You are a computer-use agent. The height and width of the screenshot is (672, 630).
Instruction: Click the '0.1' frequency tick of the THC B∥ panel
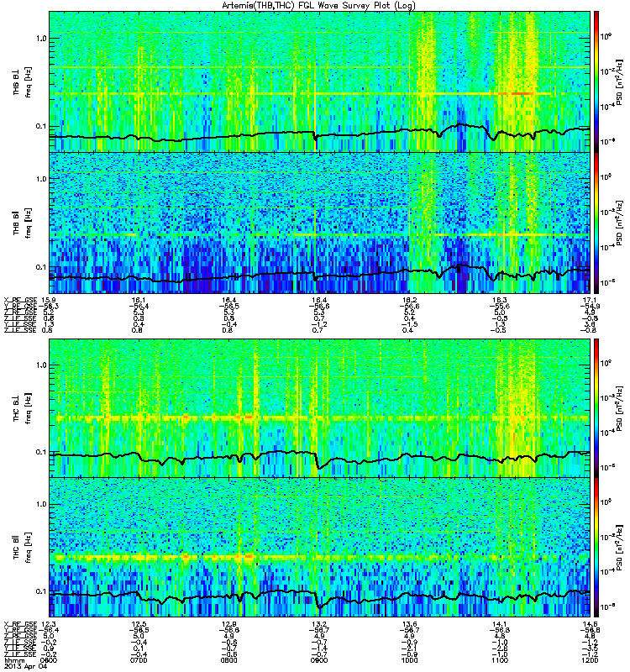click(x=41, y=591)
